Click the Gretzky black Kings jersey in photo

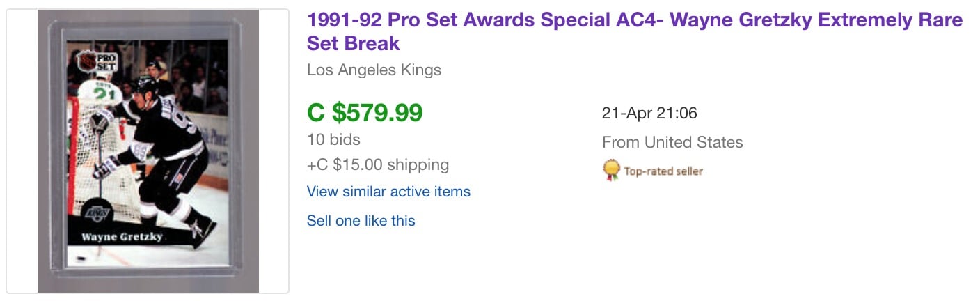tap(167, 125)
